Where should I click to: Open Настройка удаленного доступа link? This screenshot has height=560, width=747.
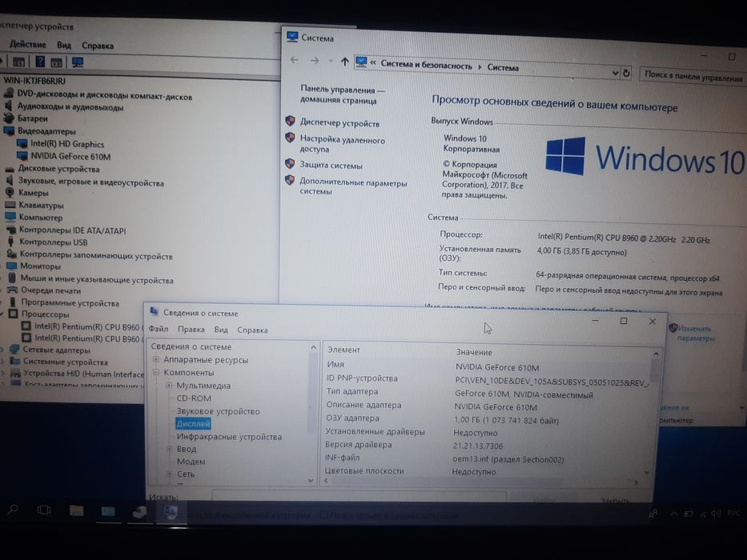(x=342, y=144)
